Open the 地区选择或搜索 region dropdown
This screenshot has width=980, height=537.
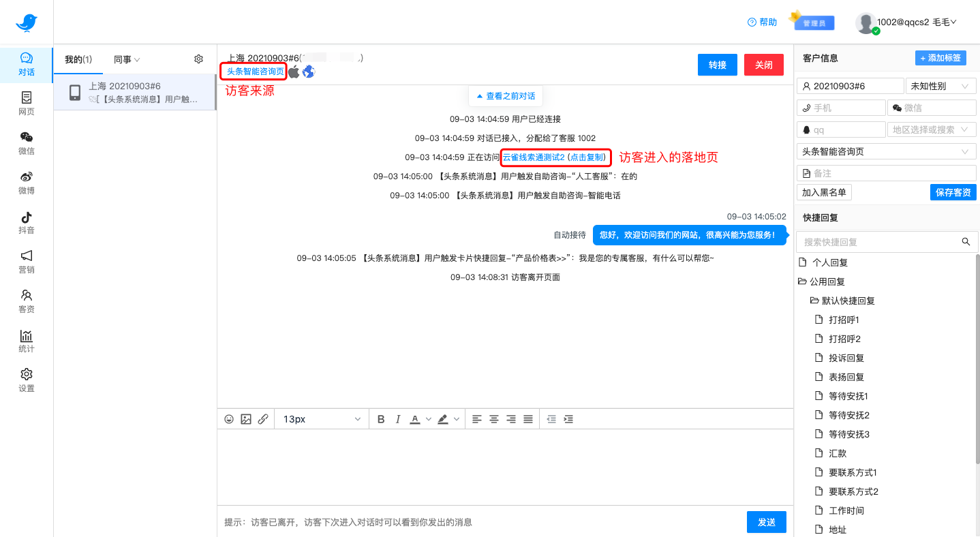(932, 129)
